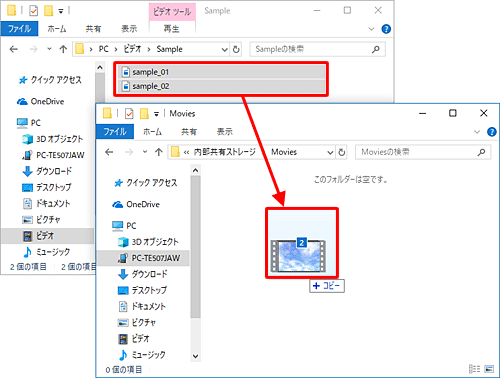Select ダウンロード in Sample sidebar
This screenshot has width=500, height=378.
(47, 171)
